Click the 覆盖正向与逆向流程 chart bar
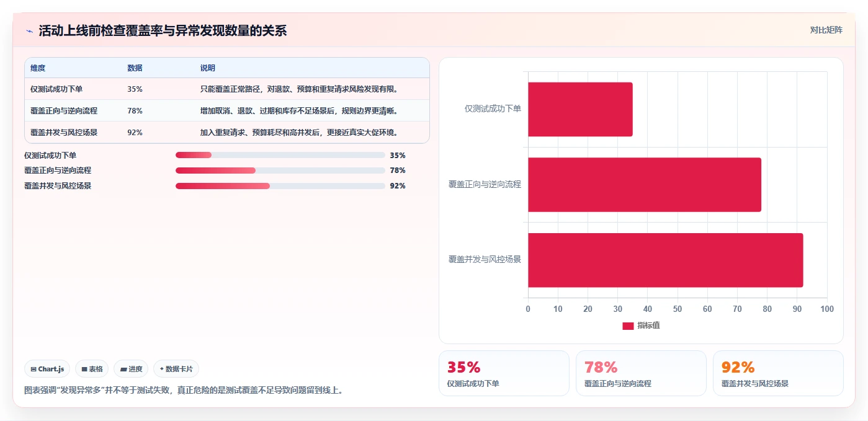This screenshot has height=421, width=868. (645, 185)
